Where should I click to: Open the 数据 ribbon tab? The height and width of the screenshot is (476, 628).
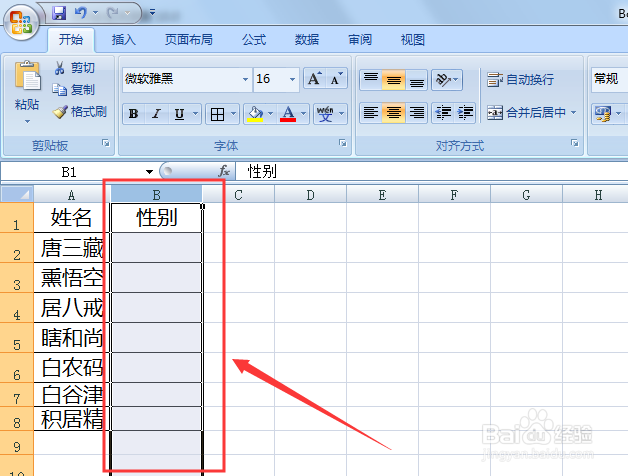click(x=307, y=40)
